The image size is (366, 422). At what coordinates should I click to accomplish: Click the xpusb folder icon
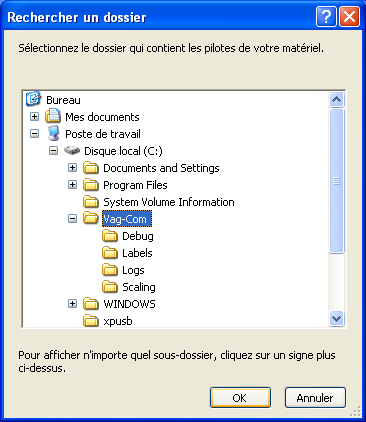click(91, 321)
